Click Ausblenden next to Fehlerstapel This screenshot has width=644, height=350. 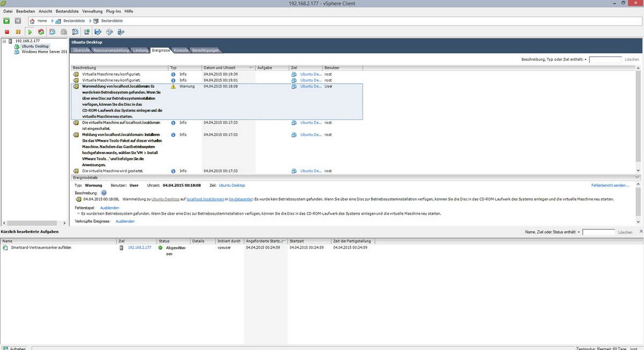tap(109, 208)
